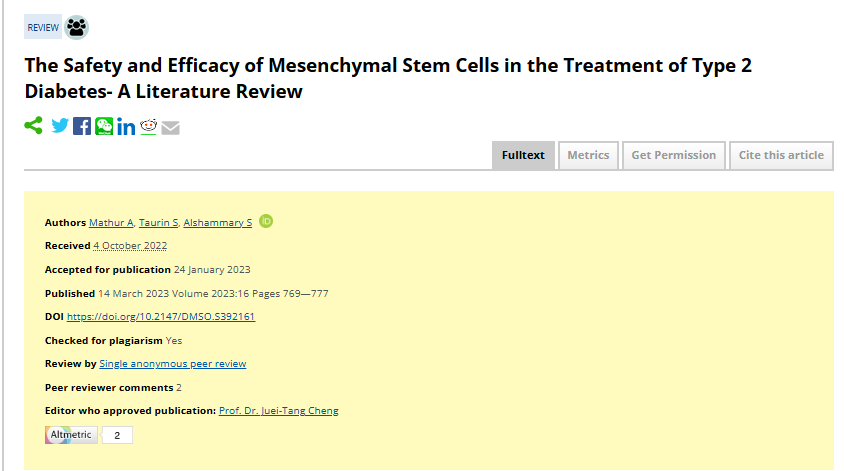This screenshot has height=471, width=844.
Task: Email this article via envelope icon
Action: 171,127
